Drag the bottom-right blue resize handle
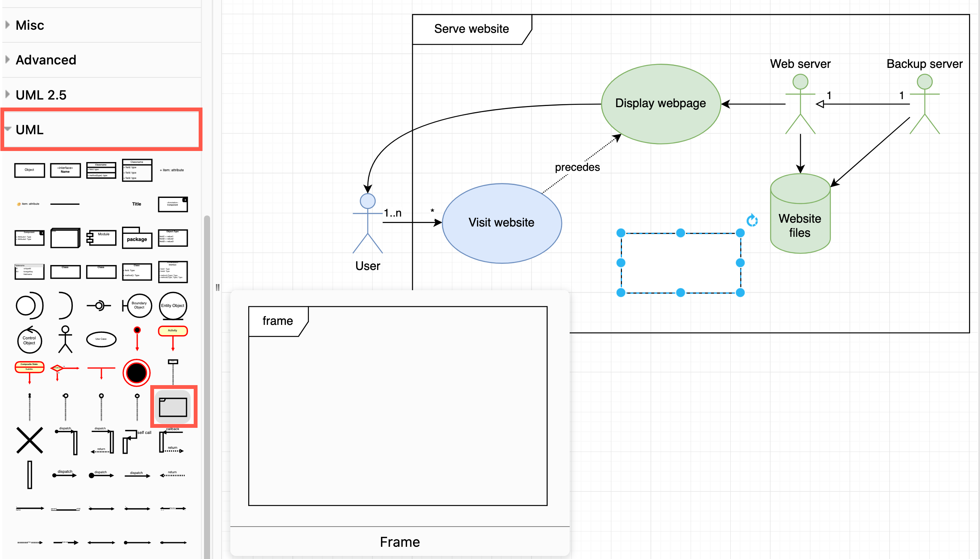This screenshot has width=980, height=559. point(740,292)
